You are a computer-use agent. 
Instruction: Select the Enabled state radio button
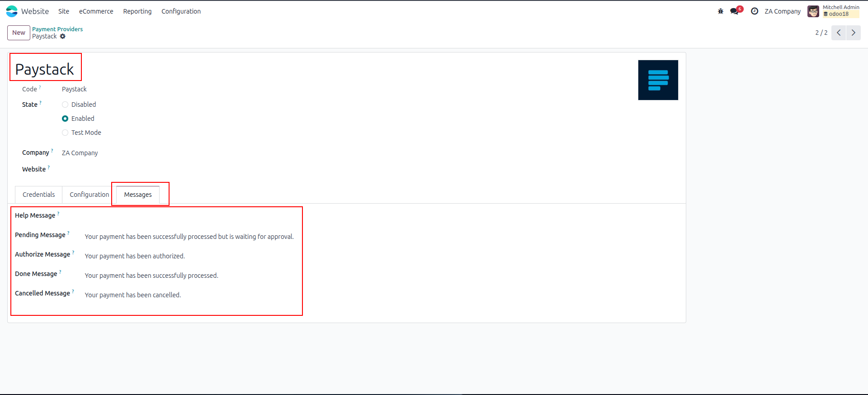click(65, 119)
